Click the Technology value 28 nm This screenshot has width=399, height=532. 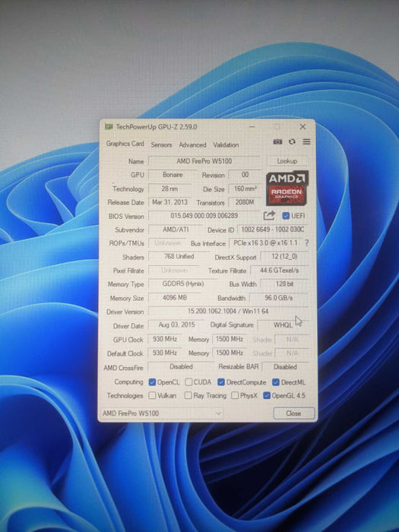pyautogui.click(x=169, y=188)
